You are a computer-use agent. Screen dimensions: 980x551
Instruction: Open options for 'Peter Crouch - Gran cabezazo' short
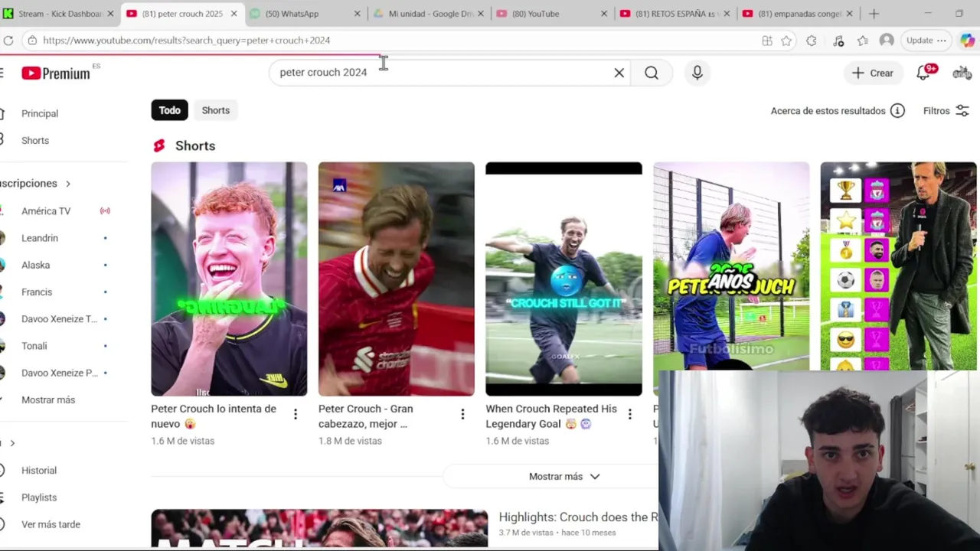(462, 415)
